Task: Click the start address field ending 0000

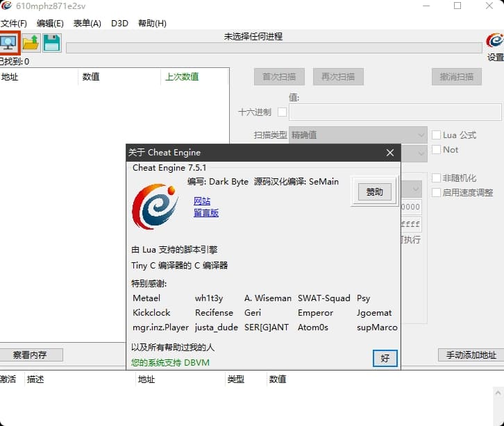Action: tap(411, 207)
